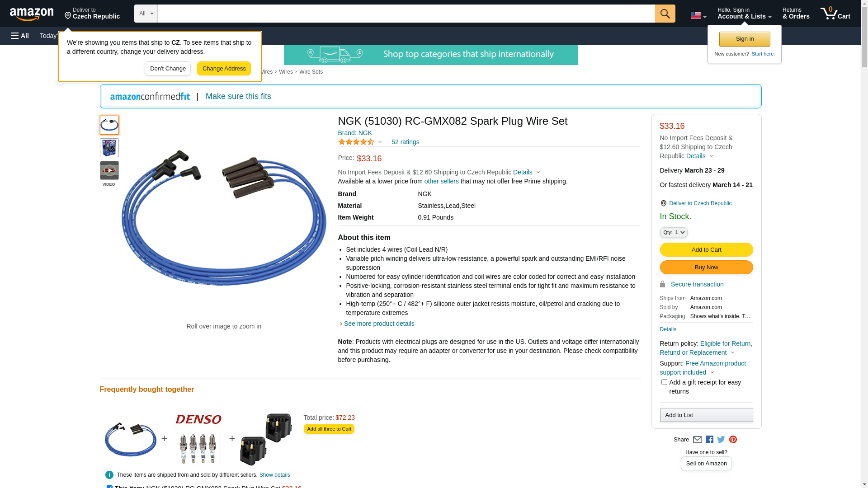Open the All search category dropdown
The width and height of the screenshot is (868, 488).
tap(146, 14)
